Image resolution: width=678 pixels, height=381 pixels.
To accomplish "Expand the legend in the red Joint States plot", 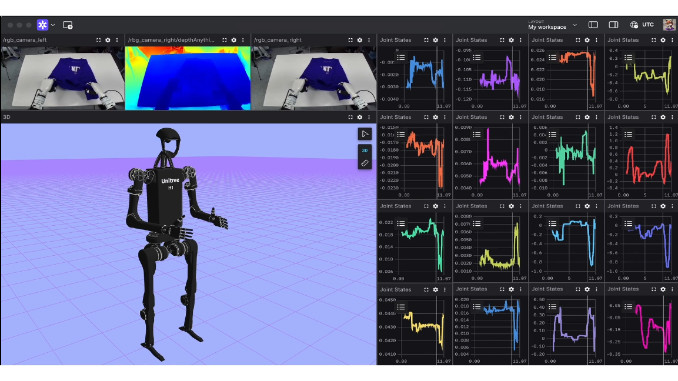I will (628, 134).
